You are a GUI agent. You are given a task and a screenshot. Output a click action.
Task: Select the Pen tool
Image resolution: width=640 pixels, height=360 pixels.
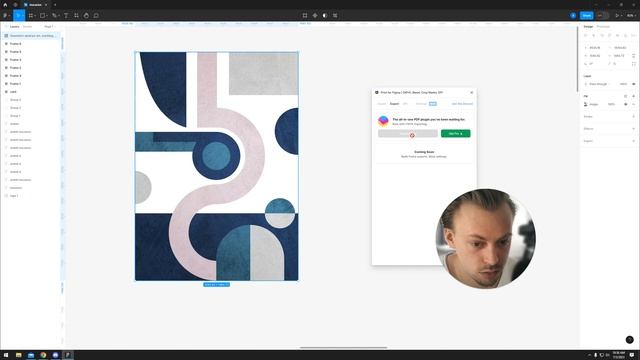click(54, 16)
